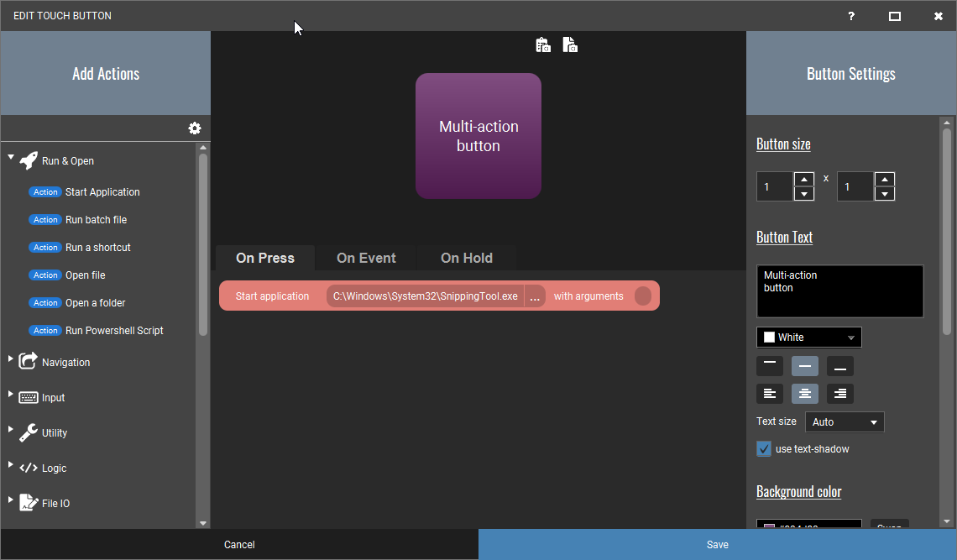957x560 pixels.
Task: Click the Save button
Action: pyautogui.click(x=718, y=545)
